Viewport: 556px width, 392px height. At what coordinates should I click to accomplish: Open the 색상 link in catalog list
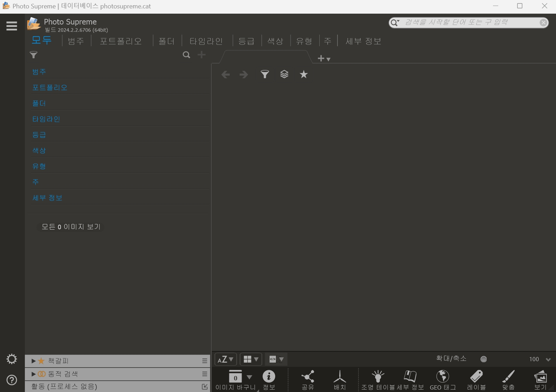[x=39, y=150]
